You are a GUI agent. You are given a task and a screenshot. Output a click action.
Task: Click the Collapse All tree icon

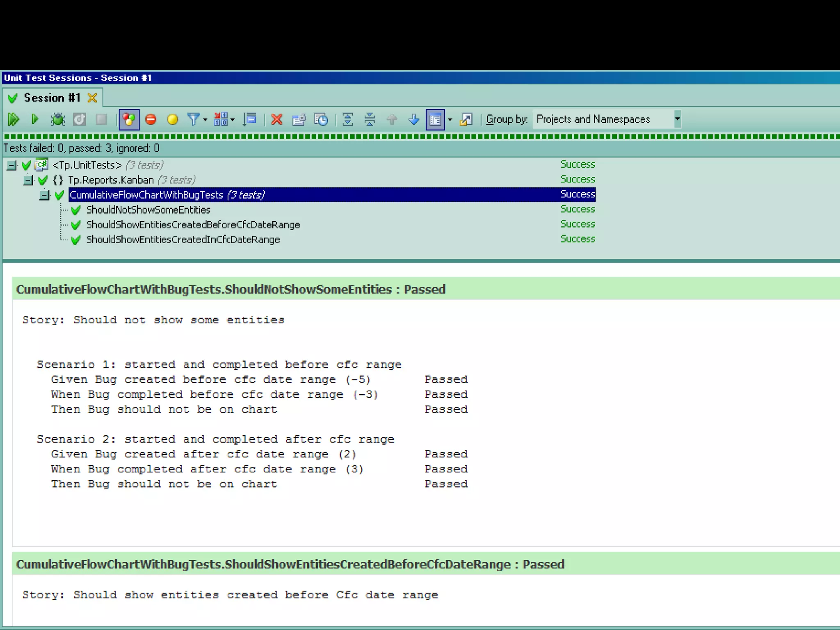pyautogui.click(x=370, y=119)
